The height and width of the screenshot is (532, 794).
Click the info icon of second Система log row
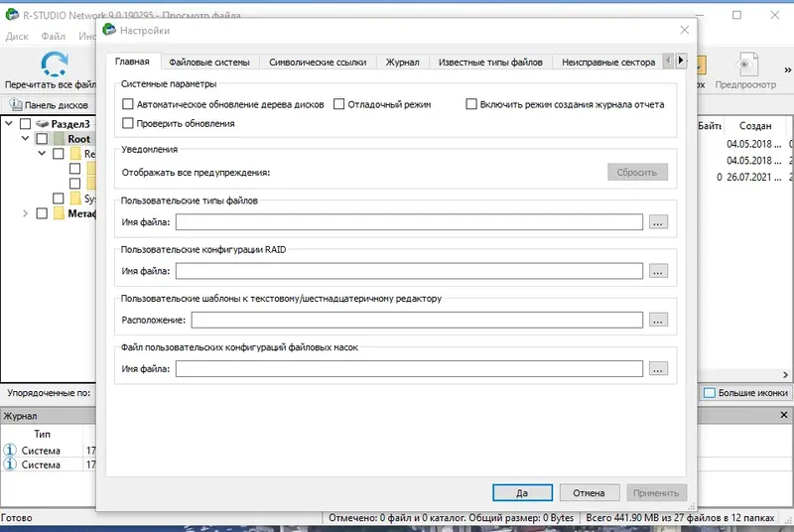point(10,464)
